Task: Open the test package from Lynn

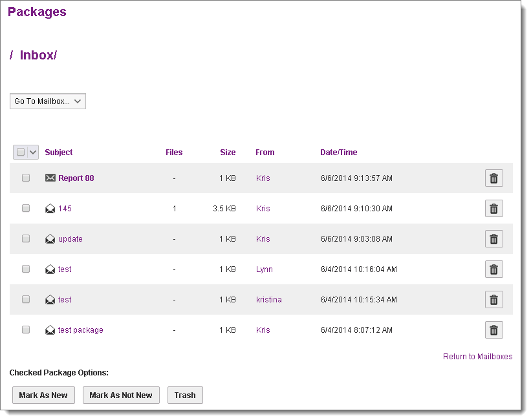Action: coord(65,269)
